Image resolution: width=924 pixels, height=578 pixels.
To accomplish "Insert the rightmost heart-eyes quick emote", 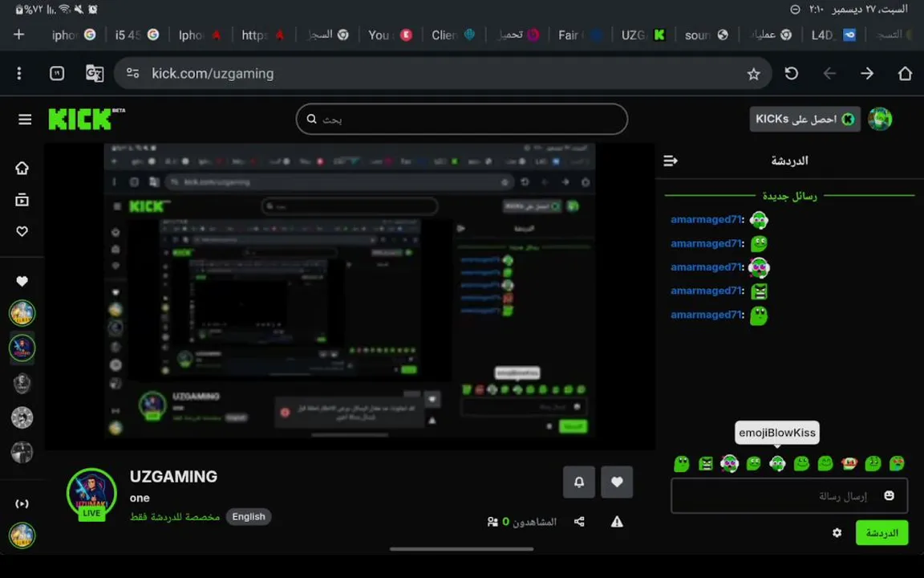I will [896, 463].
